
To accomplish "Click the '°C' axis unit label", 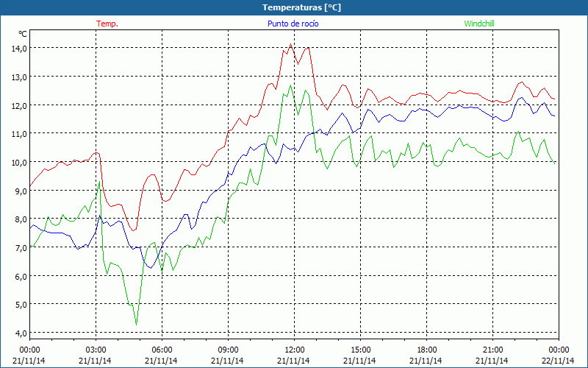I will (23, 34).
